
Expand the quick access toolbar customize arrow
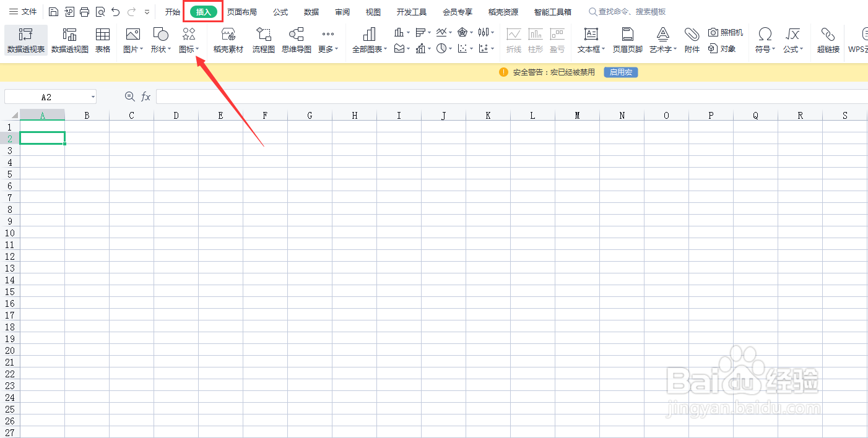pos(147,12)
